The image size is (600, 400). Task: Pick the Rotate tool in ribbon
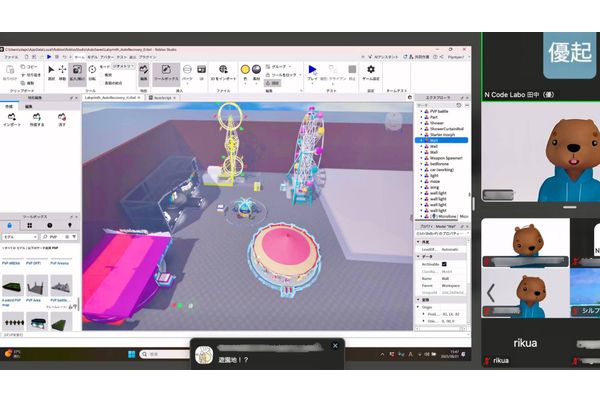click(x=92, y=72)
